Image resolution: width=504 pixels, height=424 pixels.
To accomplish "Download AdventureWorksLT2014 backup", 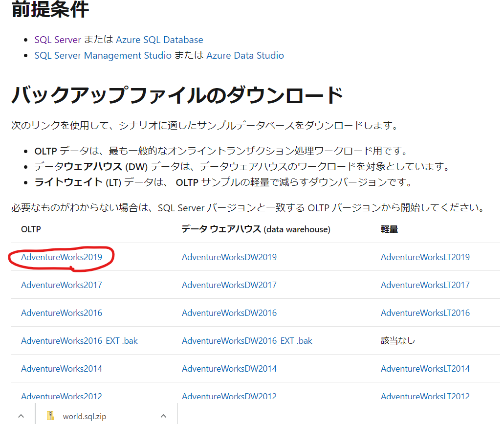I will point(425,369).
